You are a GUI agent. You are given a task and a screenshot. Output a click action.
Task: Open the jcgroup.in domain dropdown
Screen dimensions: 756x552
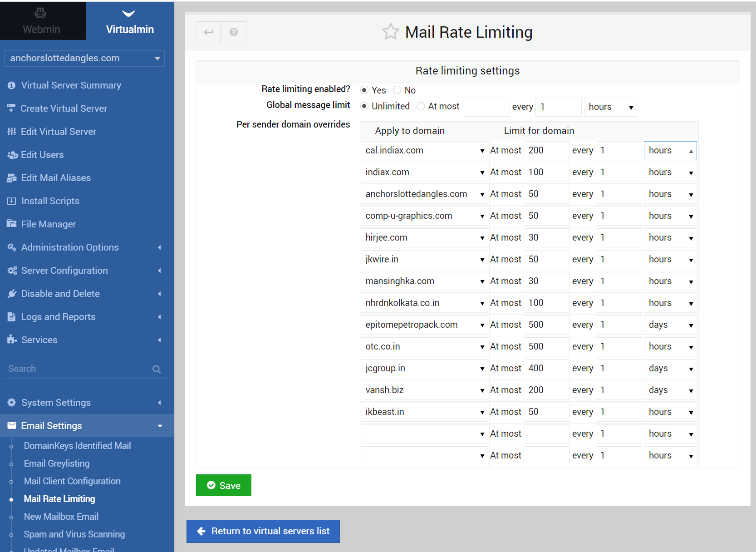pyautogui.click(x=424, y=369)
